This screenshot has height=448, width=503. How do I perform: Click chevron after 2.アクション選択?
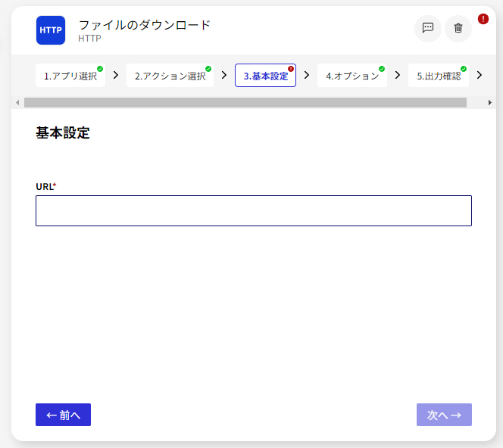[224, 76]
